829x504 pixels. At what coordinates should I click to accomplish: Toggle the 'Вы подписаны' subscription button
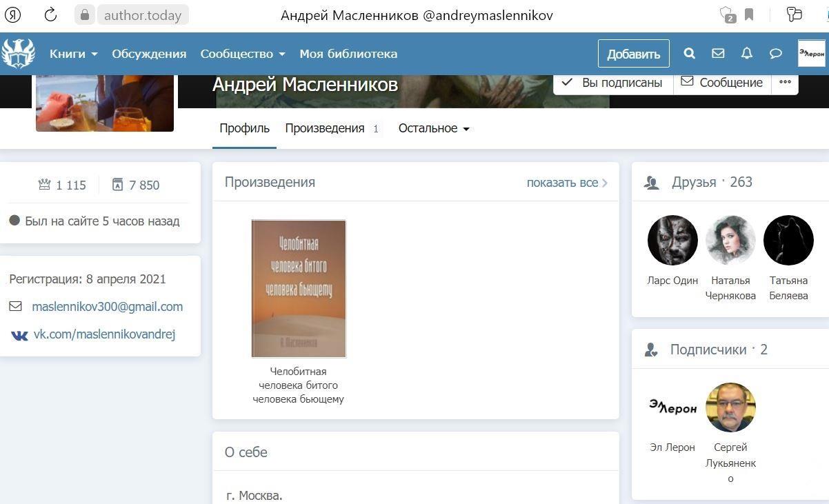pyautogui.click(x=612, y=83)
